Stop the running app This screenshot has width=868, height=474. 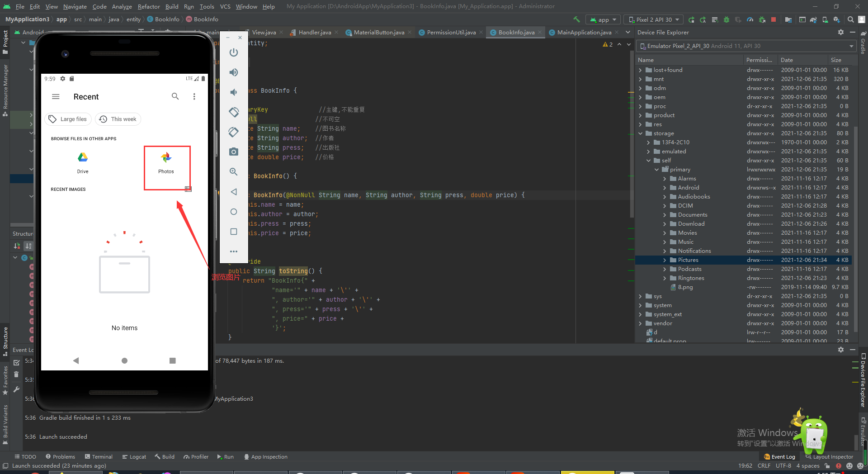coord(774,19)
